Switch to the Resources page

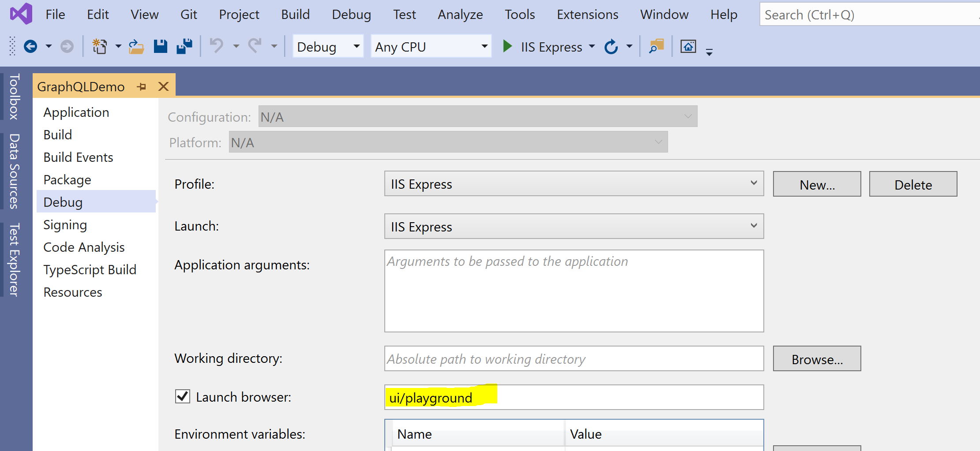73,292
